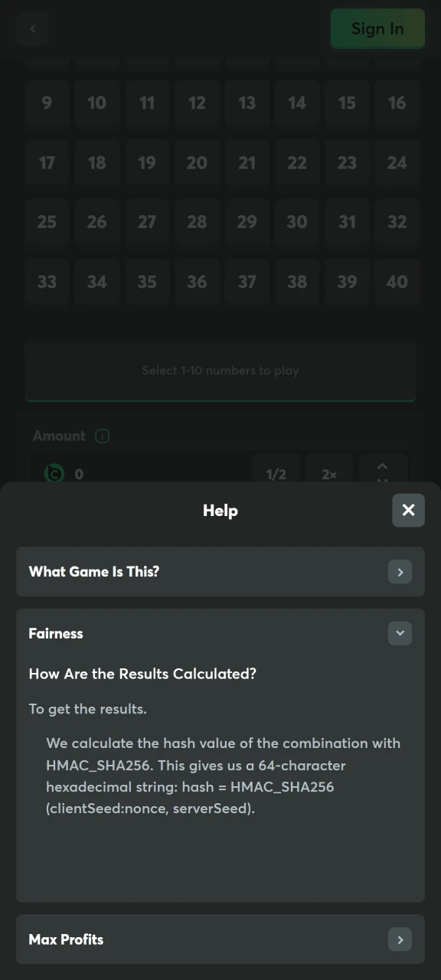441x980 pixels.
Task: Increase the bet using the up arrow icon
Action: tap(383, 465)
